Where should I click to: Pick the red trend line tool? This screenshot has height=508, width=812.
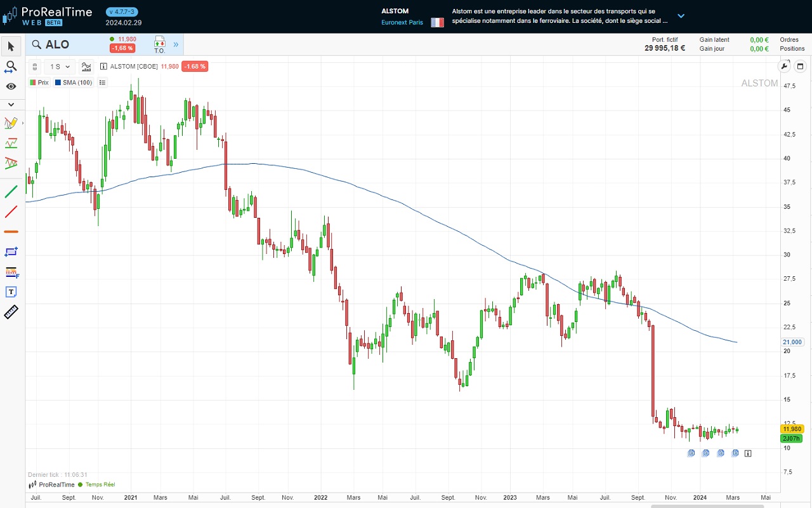click(11, 211)
